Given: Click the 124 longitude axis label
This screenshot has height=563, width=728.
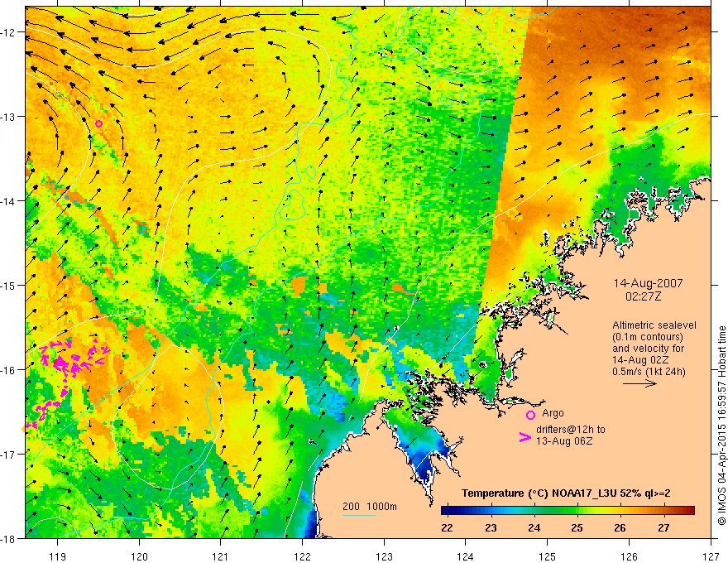Looking at the screenshot, I should coord(465,556).
